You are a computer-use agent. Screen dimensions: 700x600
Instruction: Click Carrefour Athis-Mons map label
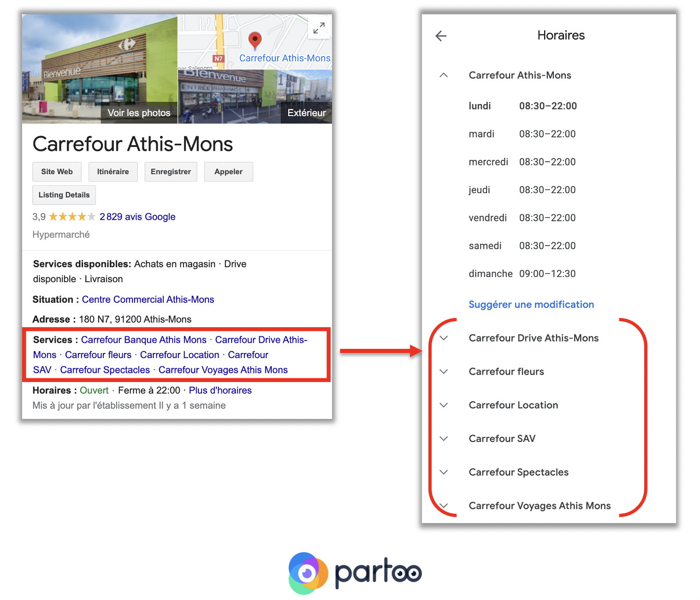tap(285, 58)
